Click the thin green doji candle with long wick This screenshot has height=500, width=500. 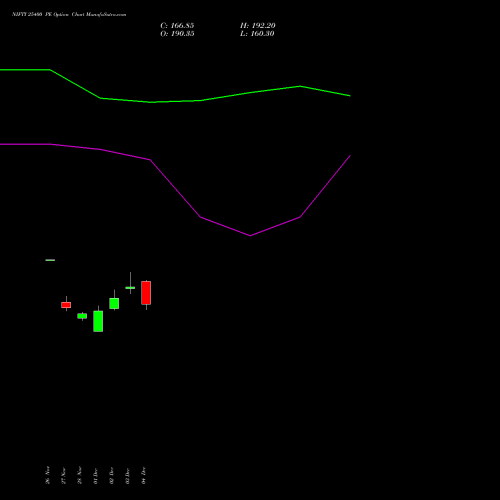tap(130, 287)
